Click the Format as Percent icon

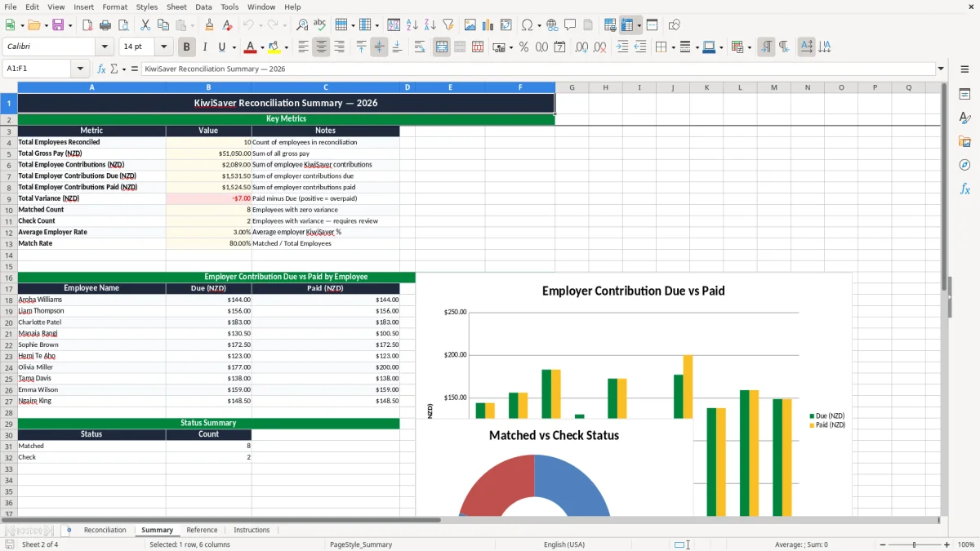point(523,47)
